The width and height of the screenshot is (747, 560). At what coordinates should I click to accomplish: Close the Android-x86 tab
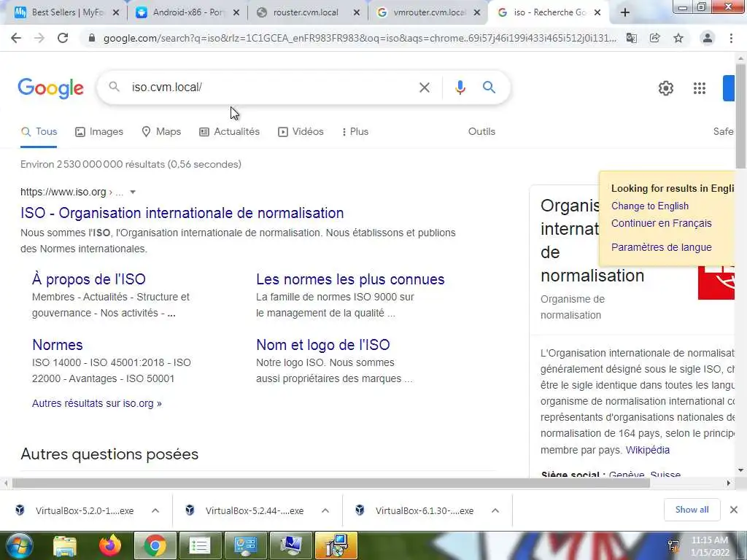pos(236,13)
